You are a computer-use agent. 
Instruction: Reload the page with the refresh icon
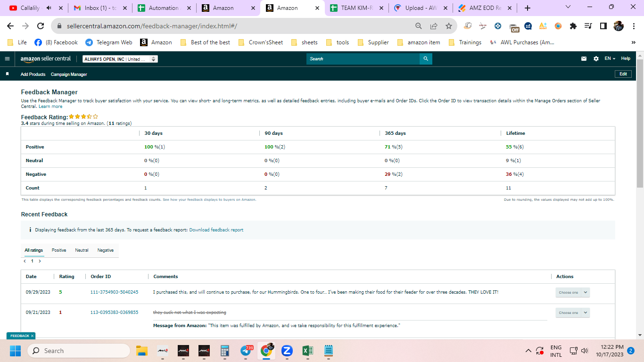point(41,26)
